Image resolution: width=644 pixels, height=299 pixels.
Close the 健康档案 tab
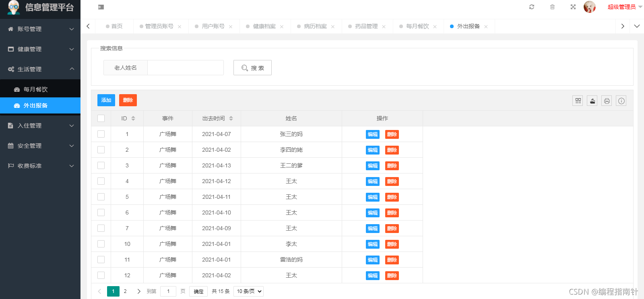pyautogui.click(x=282, y=27)
